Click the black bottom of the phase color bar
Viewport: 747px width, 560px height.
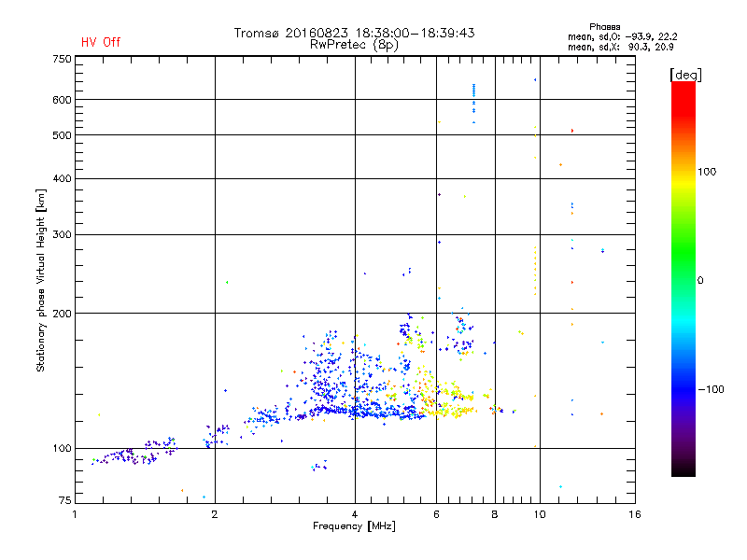(684, 471)
